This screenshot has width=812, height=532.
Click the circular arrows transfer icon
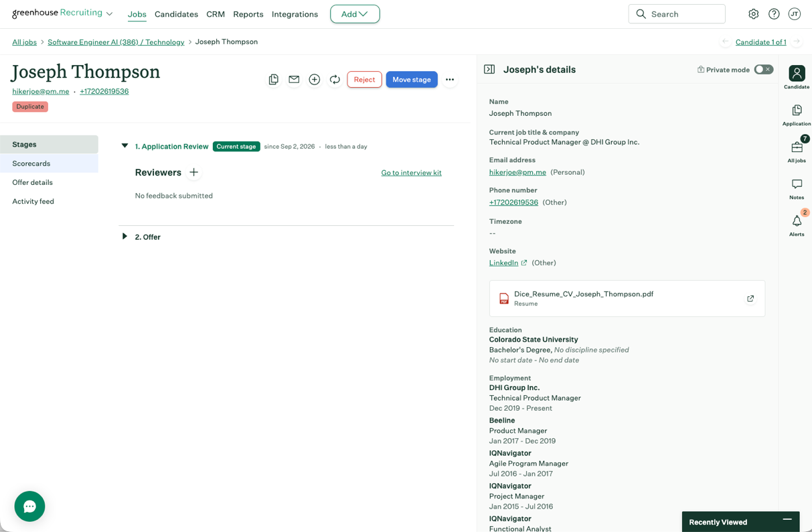click(335, 80)
